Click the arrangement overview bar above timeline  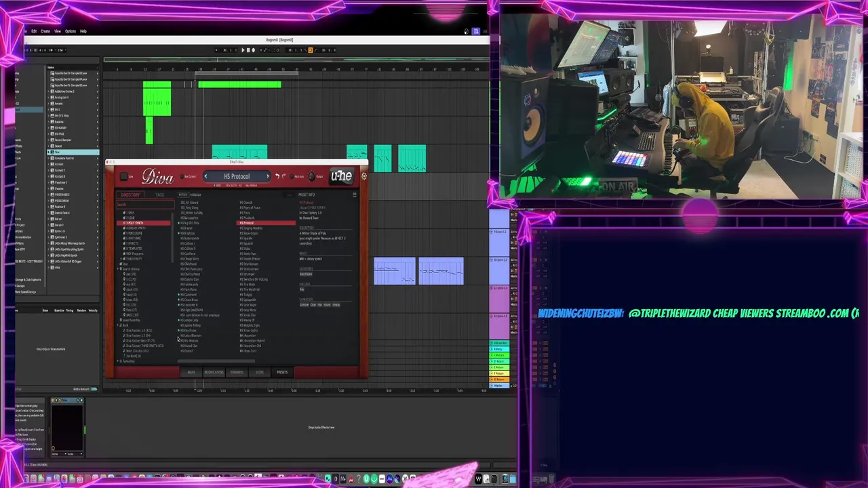click(x=296, y=60)
